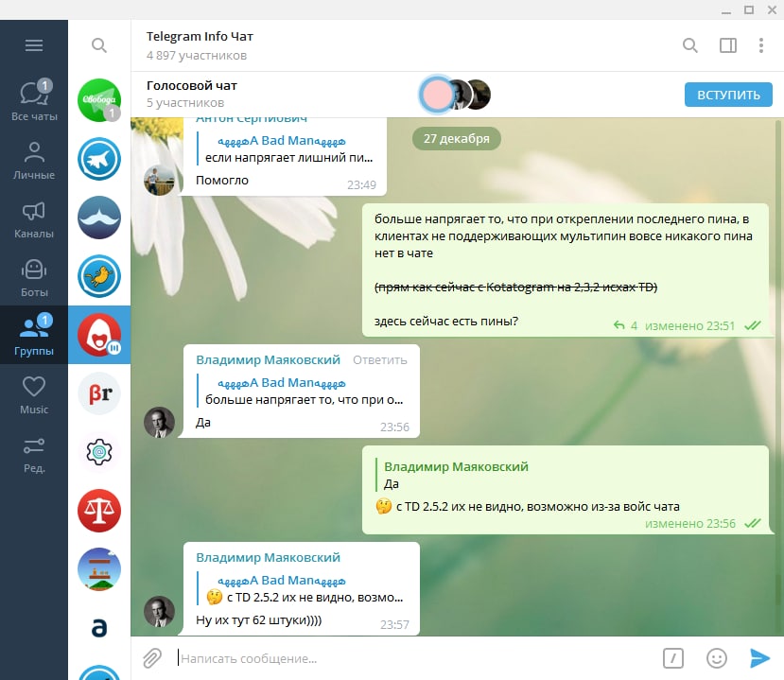
Task: Open the Владимир Маяковский name on the Да message
Action: coord(268,360)
